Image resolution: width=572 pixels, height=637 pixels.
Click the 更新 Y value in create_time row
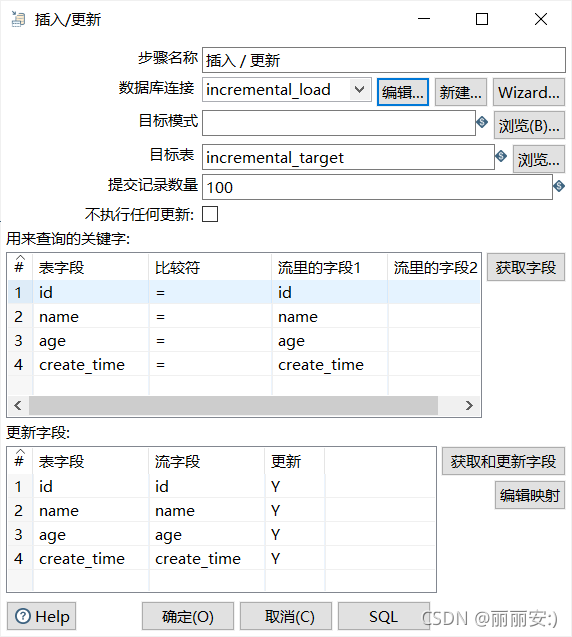click(x=295, y=558)
